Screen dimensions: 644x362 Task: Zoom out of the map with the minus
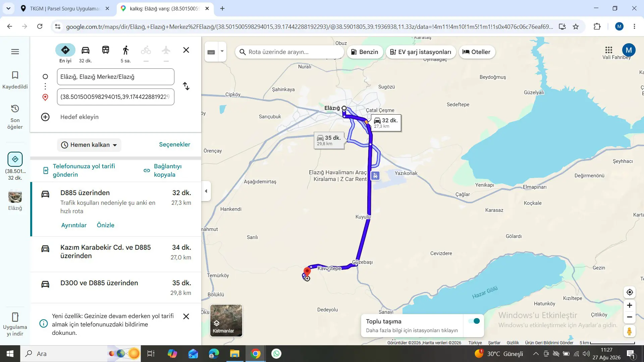pyautogui.click(x=630, y=317)
